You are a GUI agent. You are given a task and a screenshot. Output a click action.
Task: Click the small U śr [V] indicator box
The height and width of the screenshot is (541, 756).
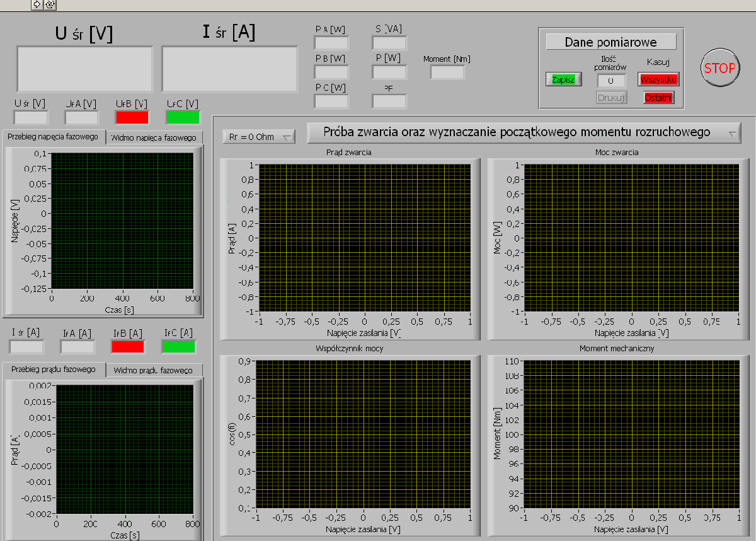31,117
